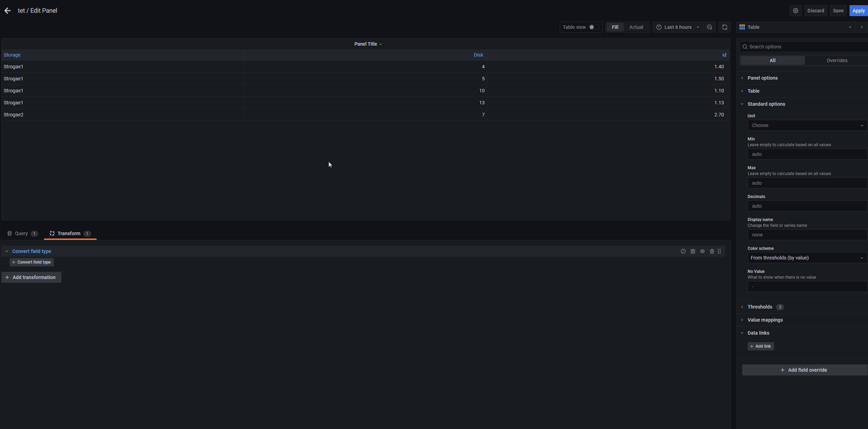Select the Fill display mode
868x429 pixels.
(x=615, y=27)
